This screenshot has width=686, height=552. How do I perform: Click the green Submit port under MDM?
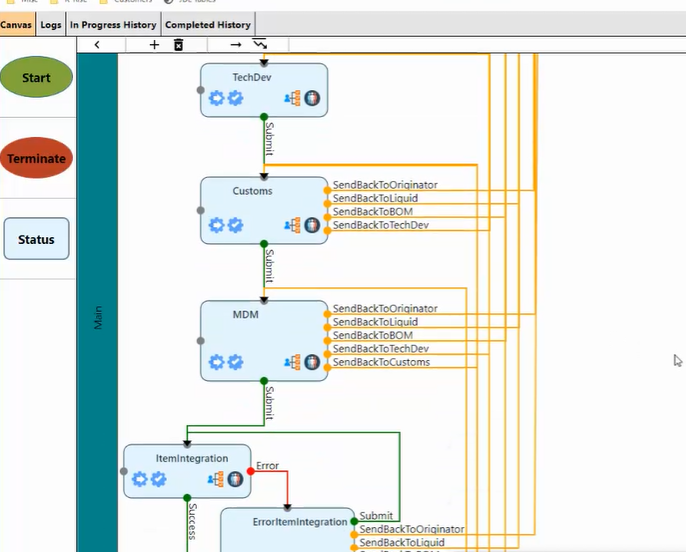coord(264,381)
